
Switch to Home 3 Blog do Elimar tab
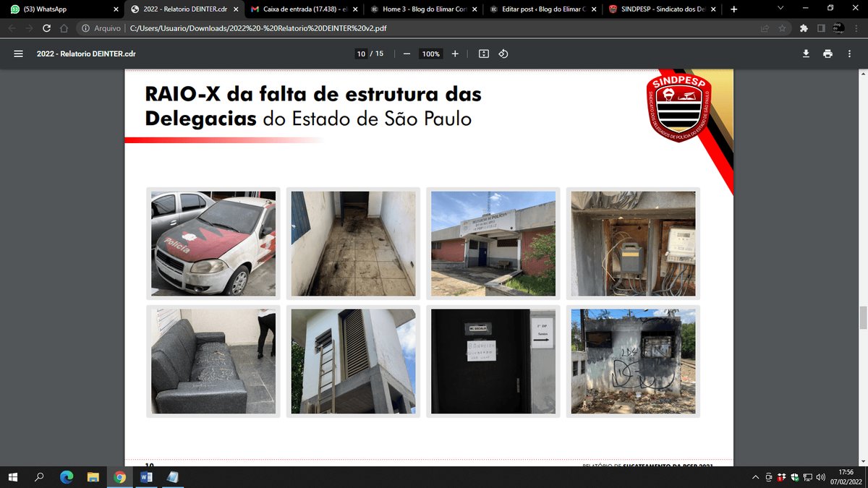pyautogui.click(x=422, y=9)
